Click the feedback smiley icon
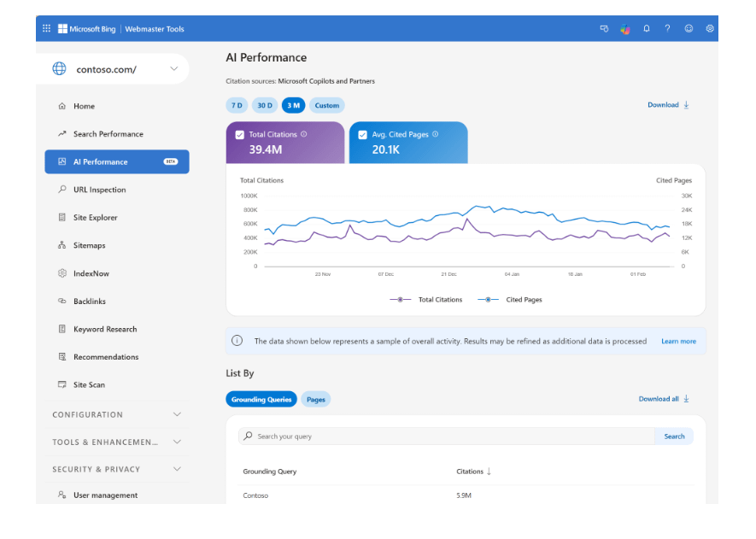The height and width of the screenshot is (539, 756). click(689, 28)
